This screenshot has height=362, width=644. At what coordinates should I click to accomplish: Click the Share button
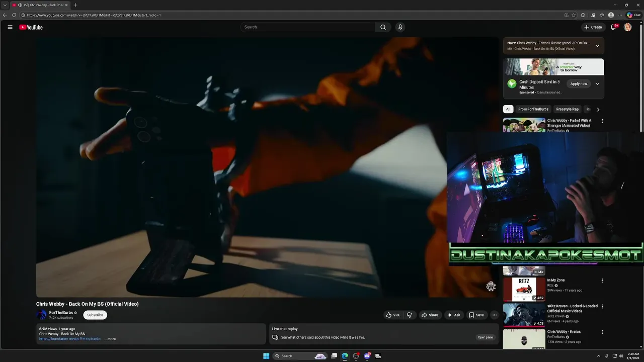point(430,315)
